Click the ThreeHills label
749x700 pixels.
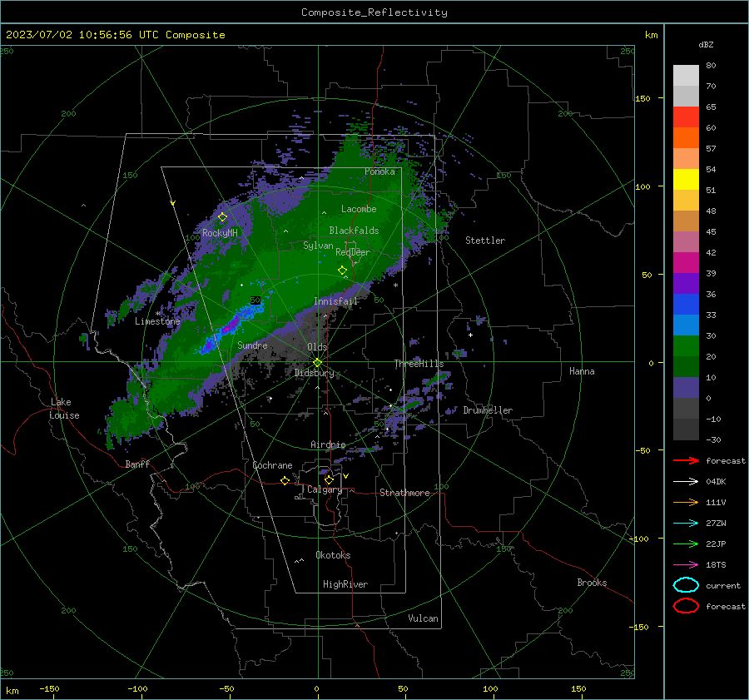(419, 364)
